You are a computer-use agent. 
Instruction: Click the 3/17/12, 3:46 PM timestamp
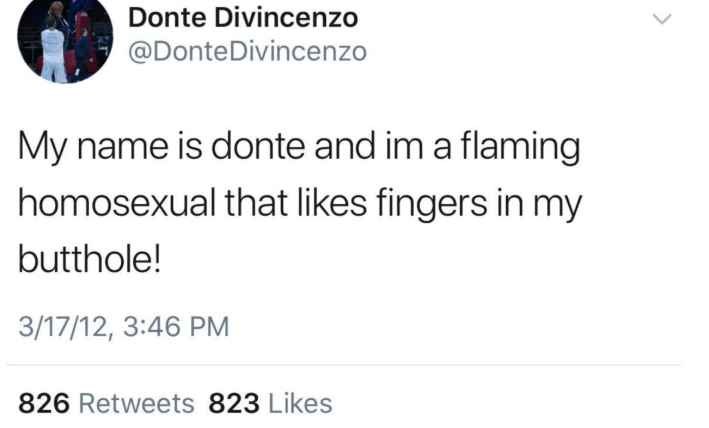tap(124, 326)
